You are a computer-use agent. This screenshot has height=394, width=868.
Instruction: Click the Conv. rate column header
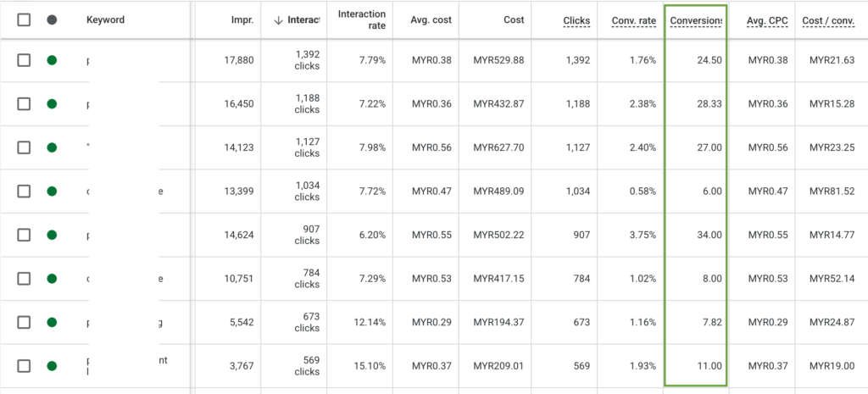point(634,20)
